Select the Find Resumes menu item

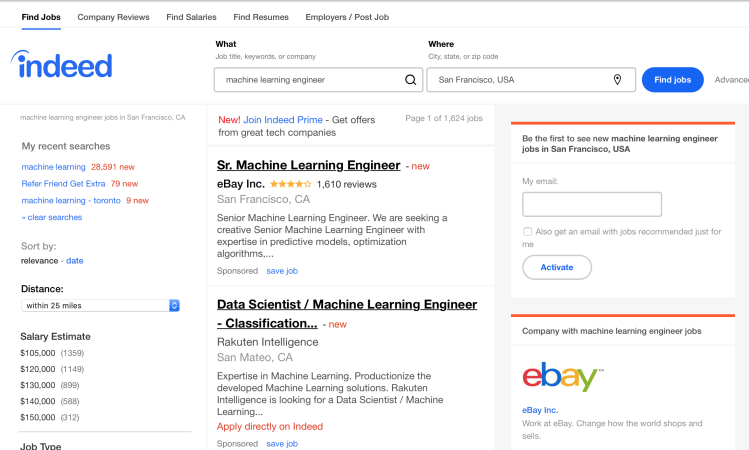coord(261,17)
